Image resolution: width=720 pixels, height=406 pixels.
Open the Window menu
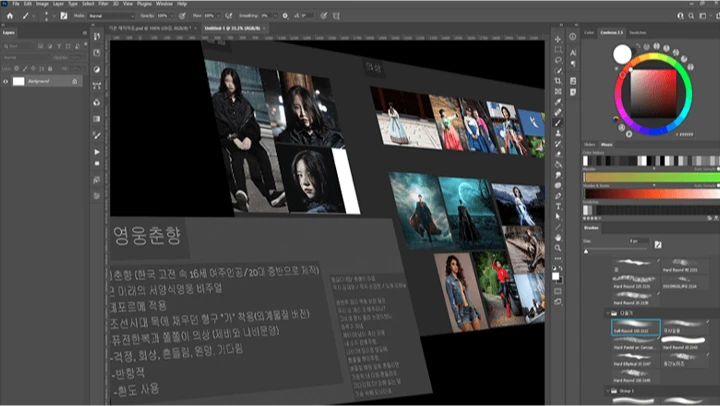point(164,4)
